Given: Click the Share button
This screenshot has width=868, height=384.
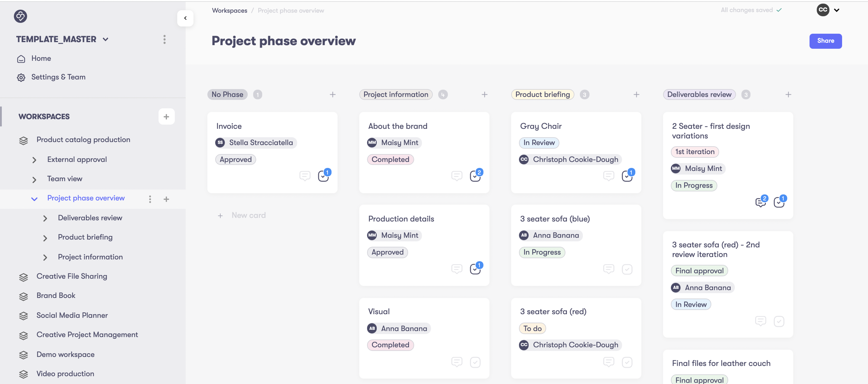Looking at the screenshot, I should pos(825,41).
